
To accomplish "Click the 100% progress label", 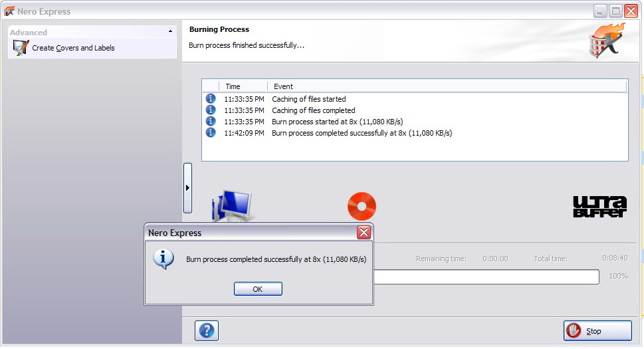I will [619, 276].
